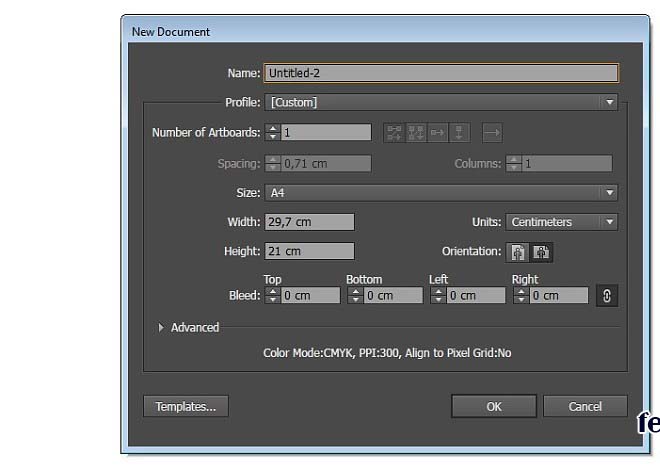Open the Profile dropdown showing [Custom]
This screenshot has height=471, width=660.
pyautogui.click(x=441, y=102)
